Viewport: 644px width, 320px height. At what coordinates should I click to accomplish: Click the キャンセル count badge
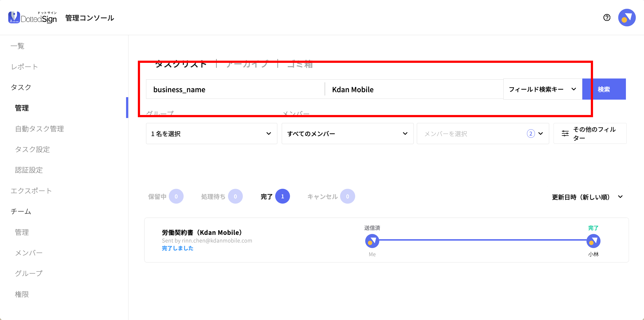coord(347,196)
